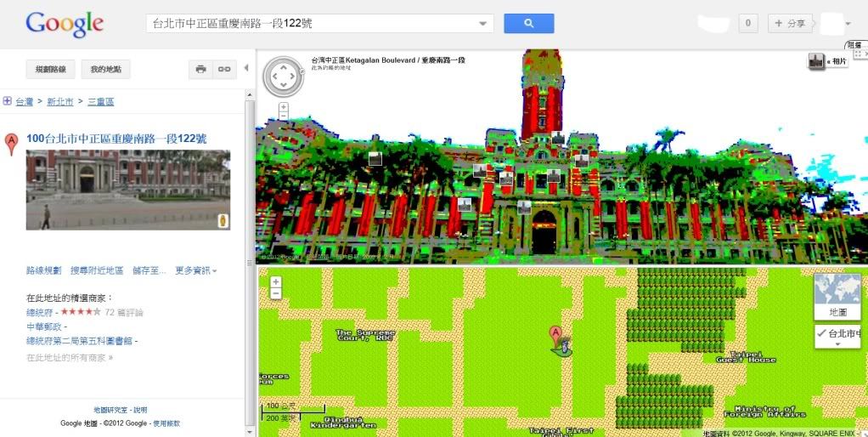Open result title 100台北市中正區重慶南路一段122號
The height and width of the screenshot is (437, 868).
click(x=116, y=139)
